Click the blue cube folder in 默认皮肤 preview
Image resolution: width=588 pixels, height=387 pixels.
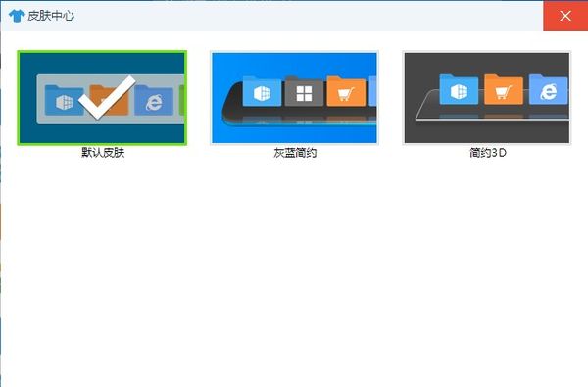click(64, 100)
